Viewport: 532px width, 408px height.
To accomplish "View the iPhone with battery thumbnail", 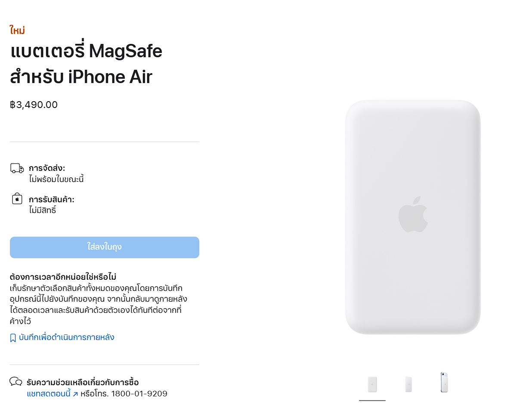I will pyautogui.click(x=444, y=383).
